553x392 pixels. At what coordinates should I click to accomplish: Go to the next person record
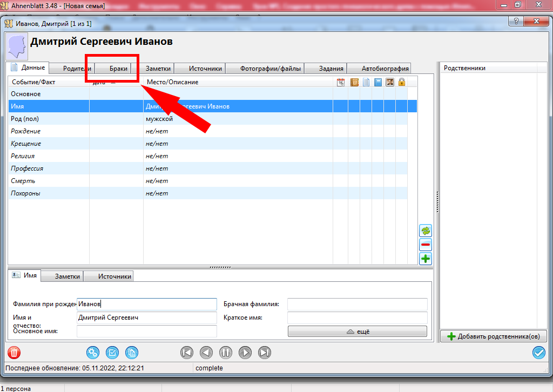[245, 353]
